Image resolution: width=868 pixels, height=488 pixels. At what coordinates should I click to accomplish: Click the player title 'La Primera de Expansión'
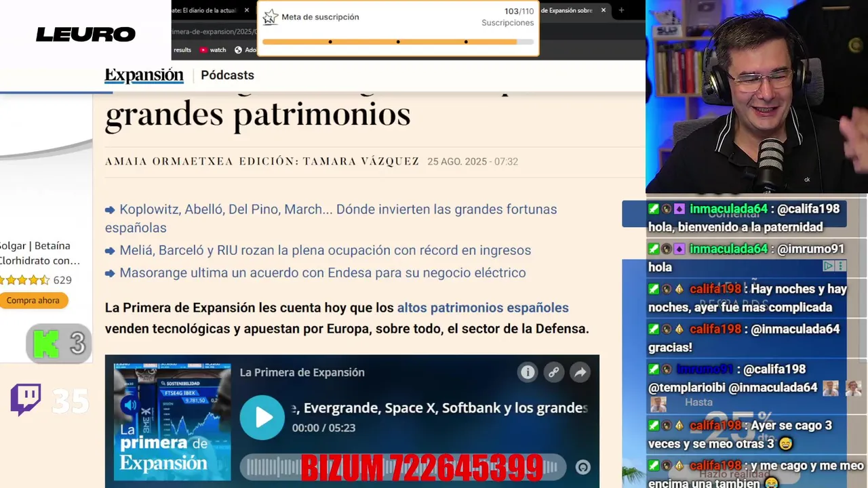click(x=302, y=372)
